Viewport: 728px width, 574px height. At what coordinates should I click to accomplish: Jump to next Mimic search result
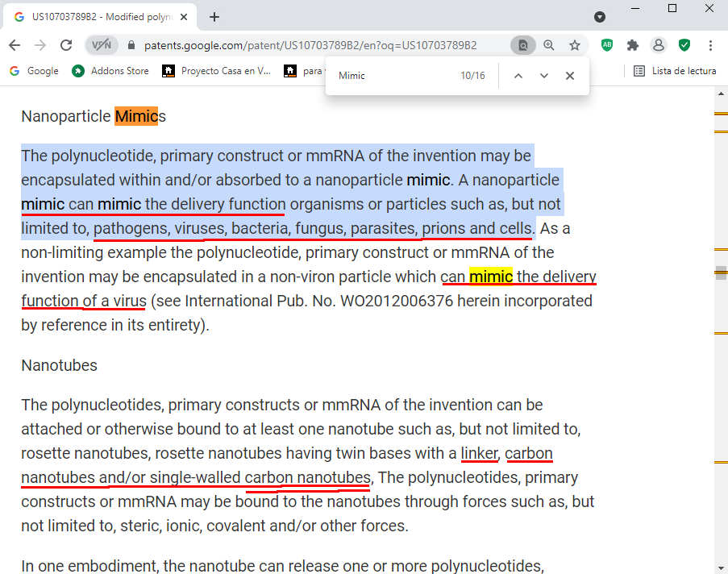[544, 76]
